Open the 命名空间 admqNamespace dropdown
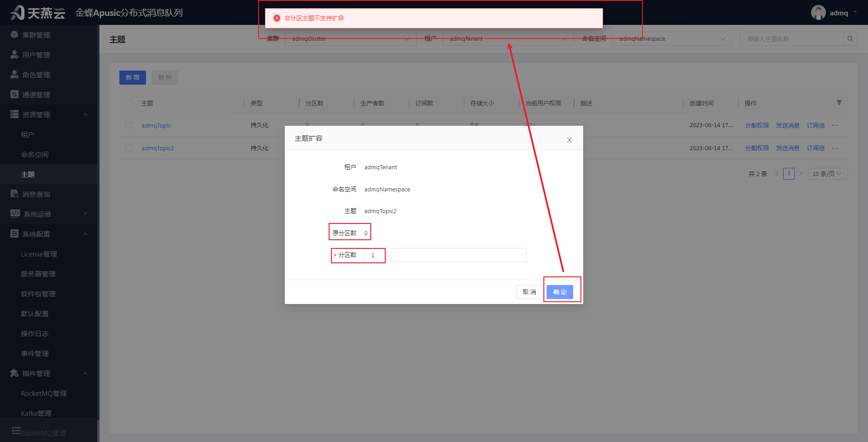The width and height of the screenshot is (868, 442). 672,39
